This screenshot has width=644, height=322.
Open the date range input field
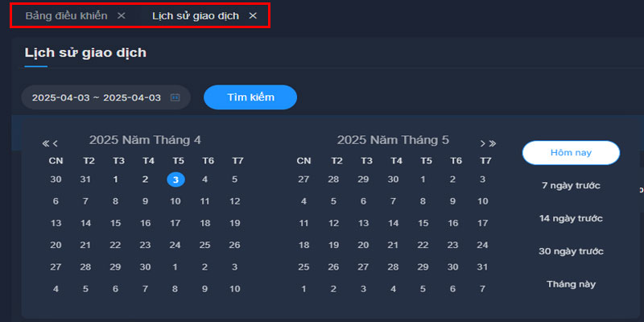(96, 97)
